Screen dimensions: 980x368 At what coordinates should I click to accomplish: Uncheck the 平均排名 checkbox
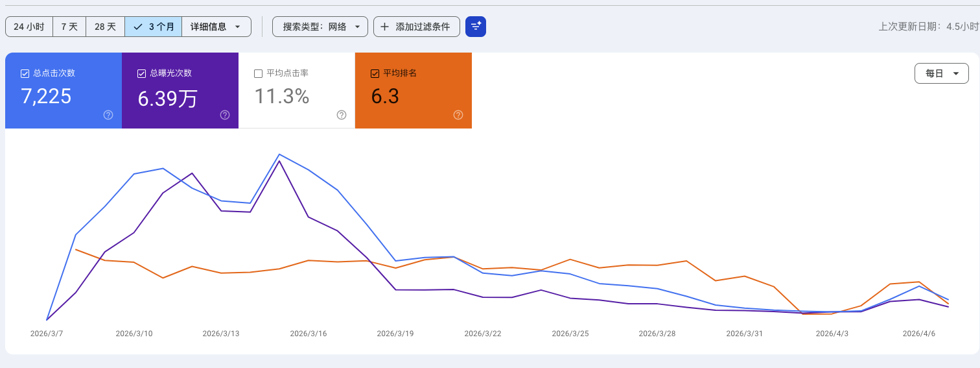(x=375, y=73)
